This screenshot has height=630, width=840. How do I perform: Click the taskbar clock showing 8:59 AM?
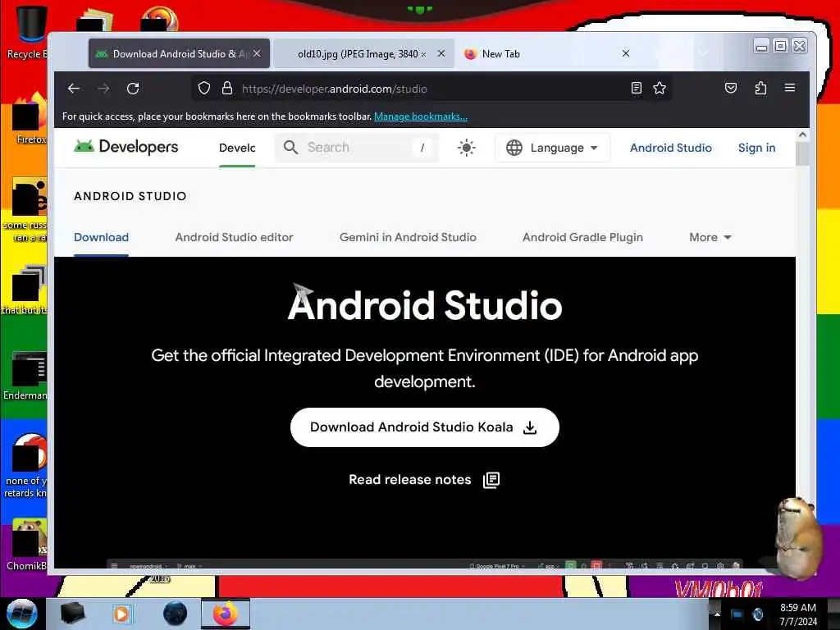(798, 614)
